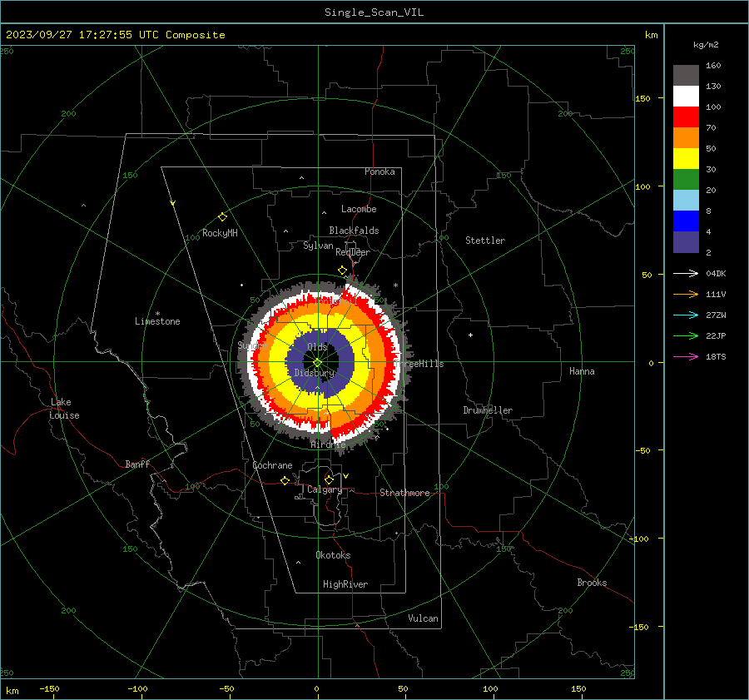749x700 pixels.
Task: Click the Airdrie label
Action: pos(328,444)
